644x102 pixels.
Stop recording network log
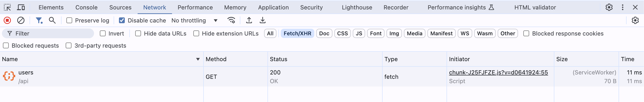click(7, 21)
